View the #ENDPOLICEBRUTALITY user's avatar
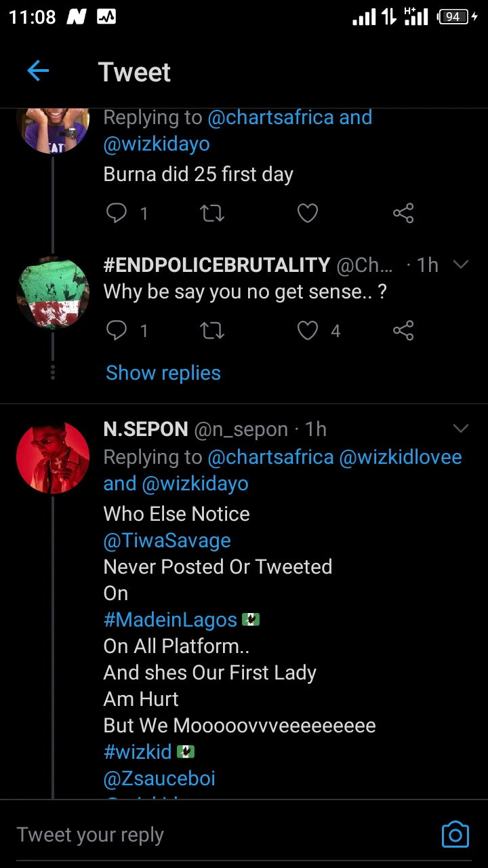 [x=53, y=293]
